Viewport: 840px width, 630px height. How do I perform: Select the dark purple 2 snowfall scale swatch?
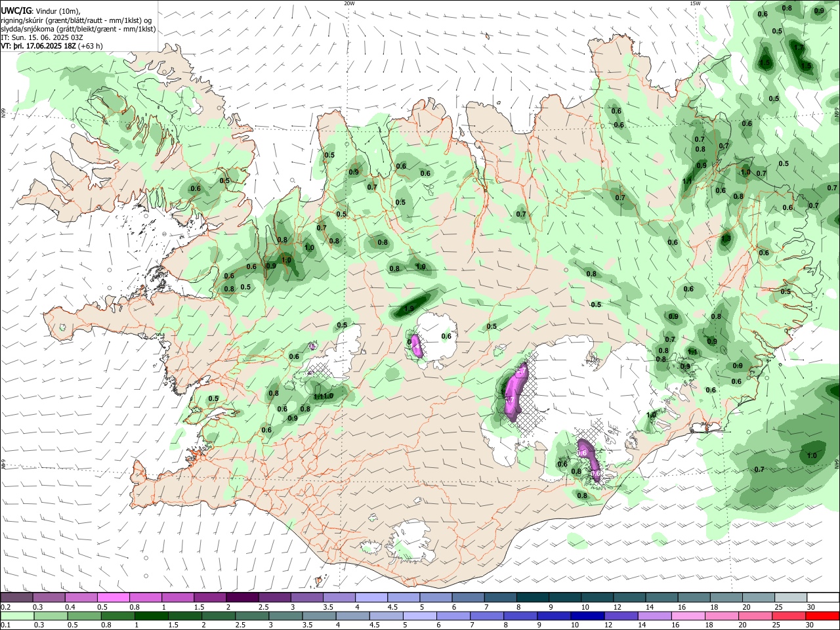coord(241,598)
